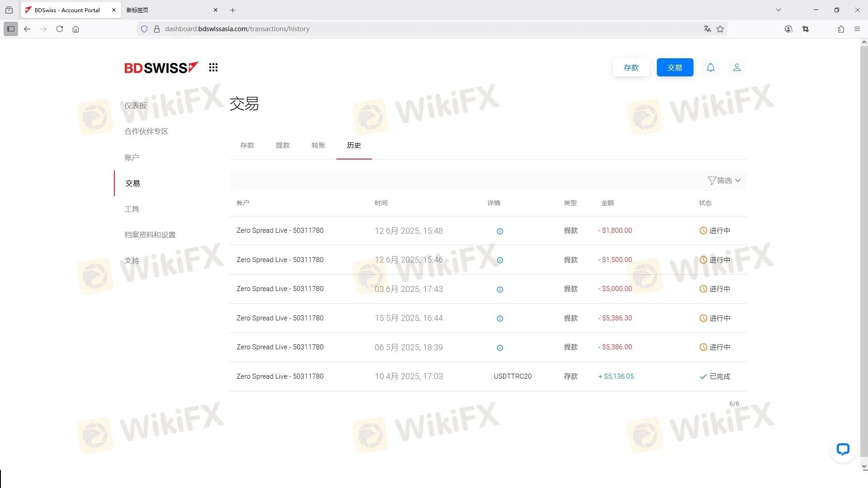
Task: Click info icon for $5,386.30 withdrawal
Action: pyautogui.click(x=500, y=319)
